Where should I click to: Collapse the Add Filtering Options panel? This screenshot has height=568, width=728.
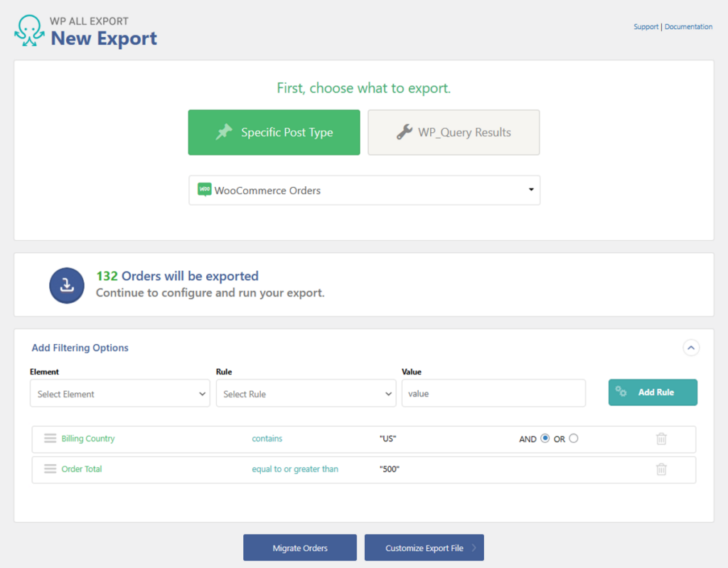point(690,348)
